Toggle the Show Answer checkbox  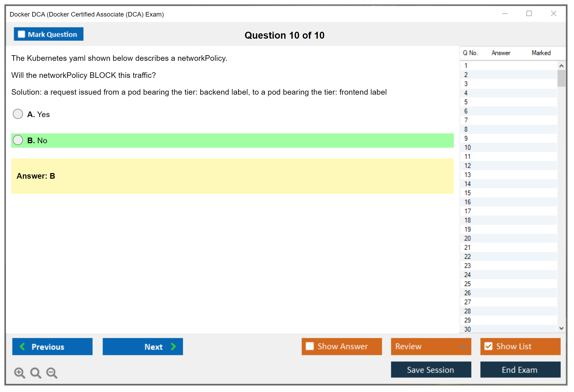[x=310, y=346]
